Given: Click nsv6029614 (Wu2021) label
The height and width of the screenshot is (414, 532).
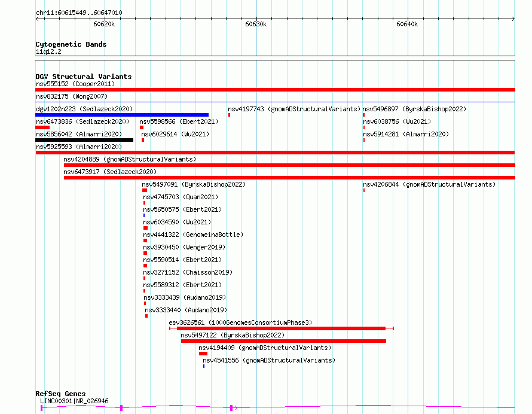Looking at the screenshot, I should [x=175, y=134].
